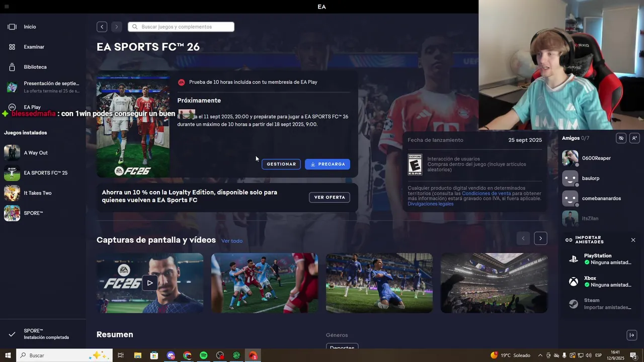Image resolution: width=644 pixels, height=362 pixels.
Task: Click the PRECARGA download button
Action: [x=328, y=164]
